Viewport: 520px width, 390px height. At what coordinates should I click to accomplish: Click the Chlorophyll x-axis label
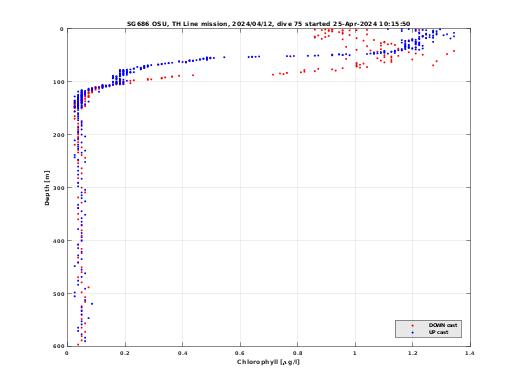click(268, 362)
